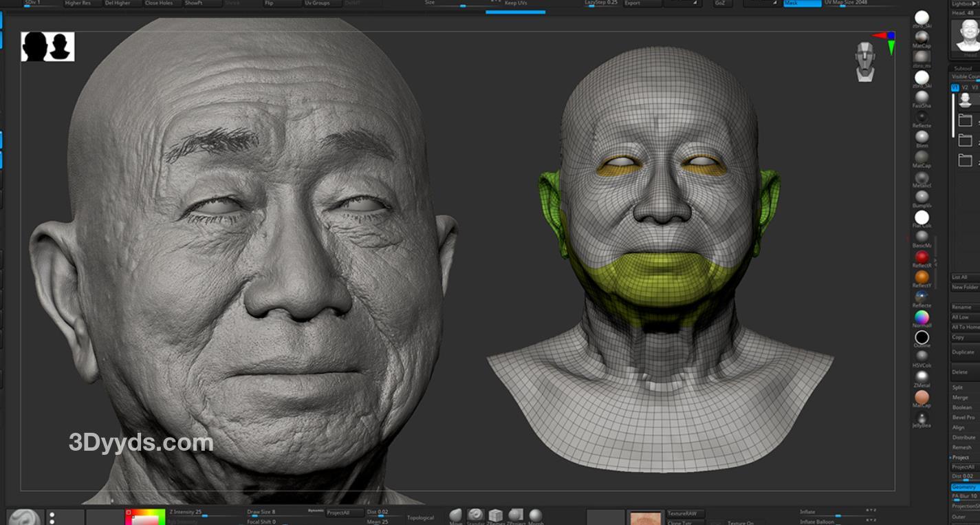The width and height of the screenshot is (980, 525).
Task: Click the head orientation gizmo
Action: click(865, 61)
